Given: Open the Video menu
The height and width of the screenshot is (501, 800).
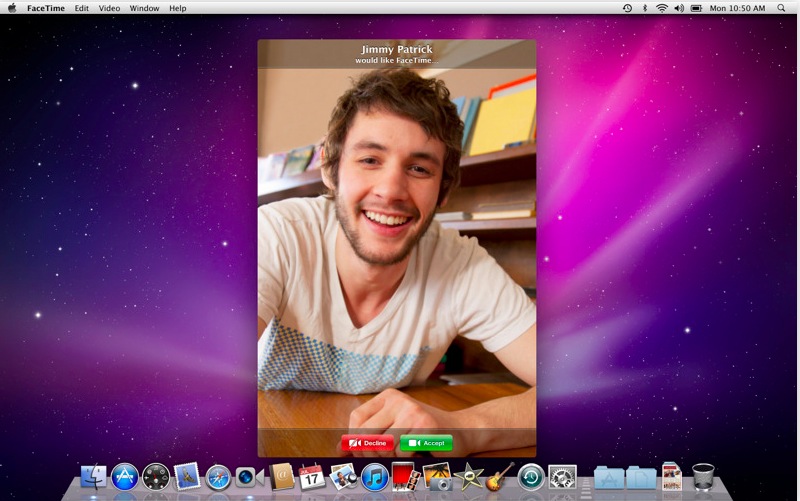Looking at the screenshot, I should [x=109, y=8].
